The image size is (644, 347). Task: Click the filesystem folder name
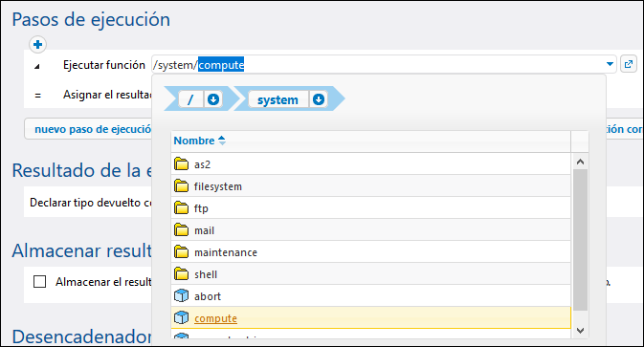tap(217, 186)
